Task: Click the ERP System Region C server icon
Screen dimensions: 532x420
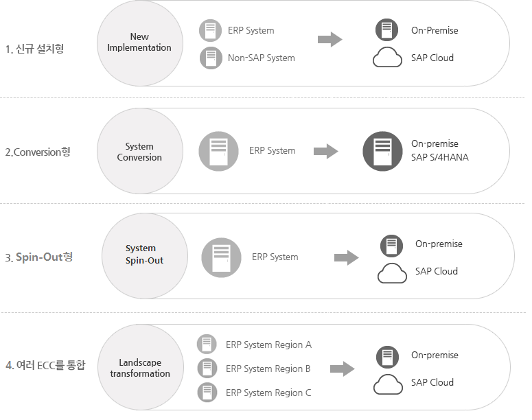Action: point(207,393)
